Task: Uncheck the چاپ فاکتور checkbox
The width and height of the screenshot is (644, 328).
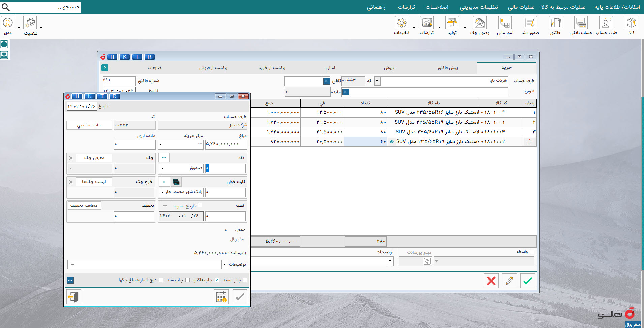Action: tap(217, 280)
